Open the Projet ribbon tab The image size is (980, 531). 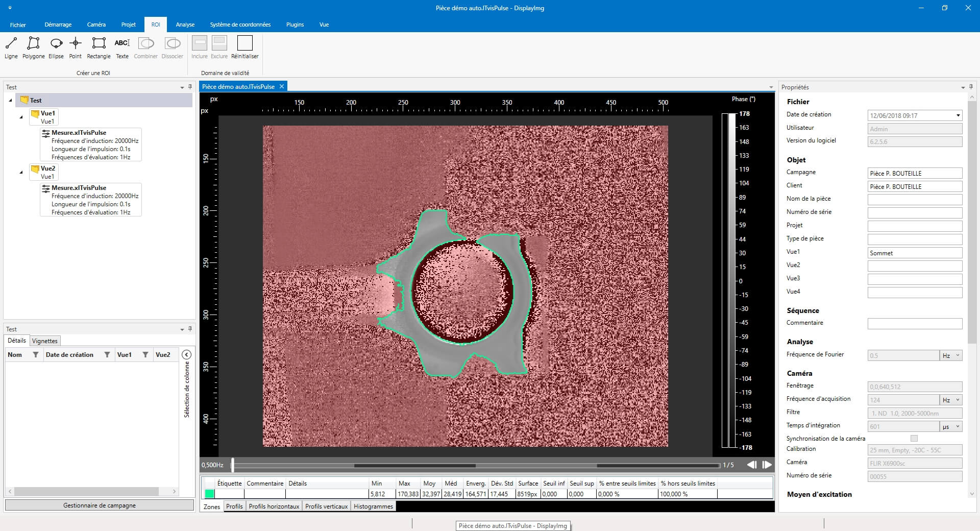tap(129, 25)
